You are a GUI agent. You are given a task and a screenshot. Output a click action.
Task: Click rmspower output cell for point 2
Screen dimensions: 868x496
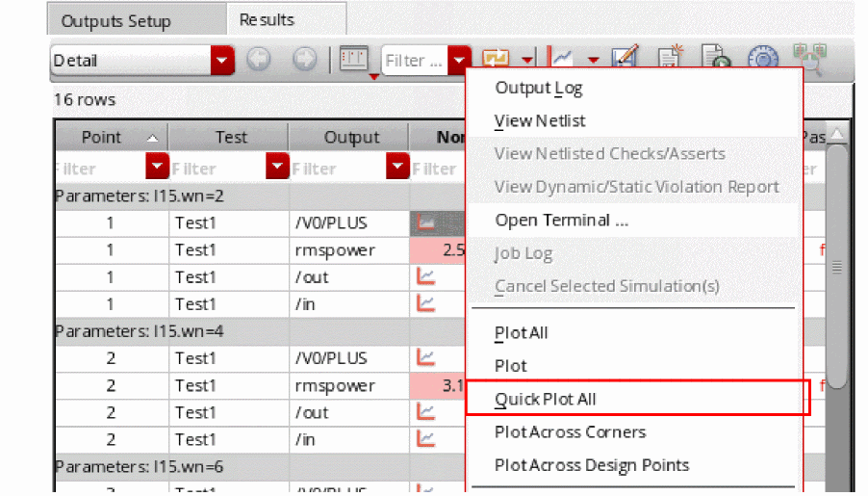(349, 385)
